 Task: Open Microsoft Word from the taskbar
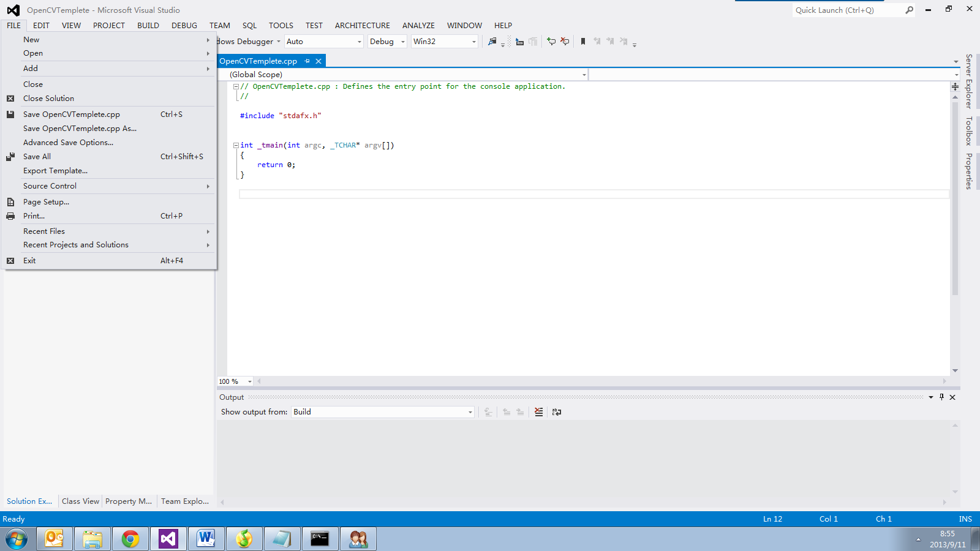(206, 539)
